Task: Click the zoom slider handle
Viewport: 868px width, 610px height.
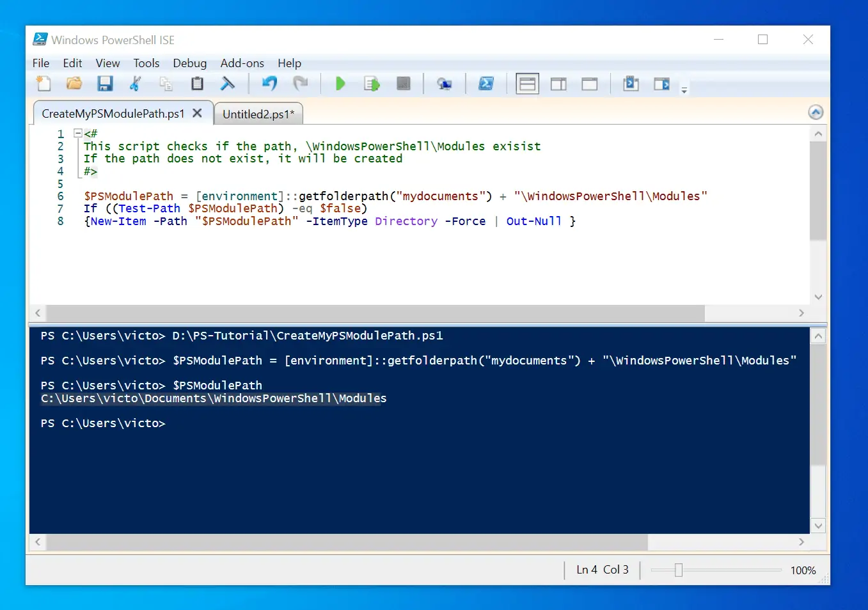Action: click(679, 570)
